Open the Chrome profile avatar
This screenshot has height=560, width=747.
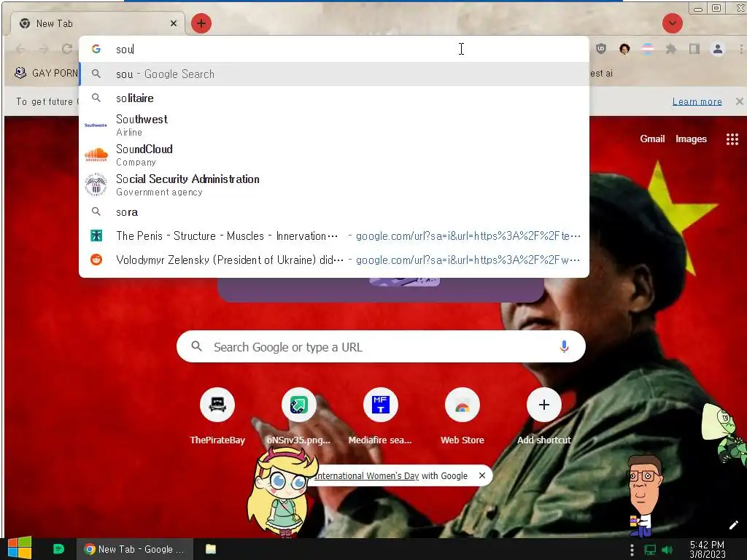point(718,49)
